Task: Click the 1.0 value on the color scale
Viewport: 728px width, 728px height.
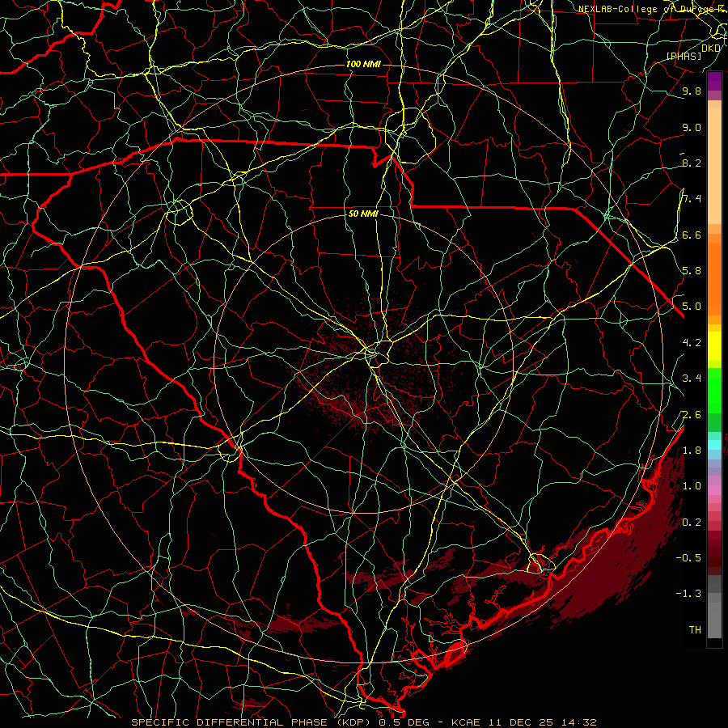Action: pyautogui.click(x=692, y=486)
